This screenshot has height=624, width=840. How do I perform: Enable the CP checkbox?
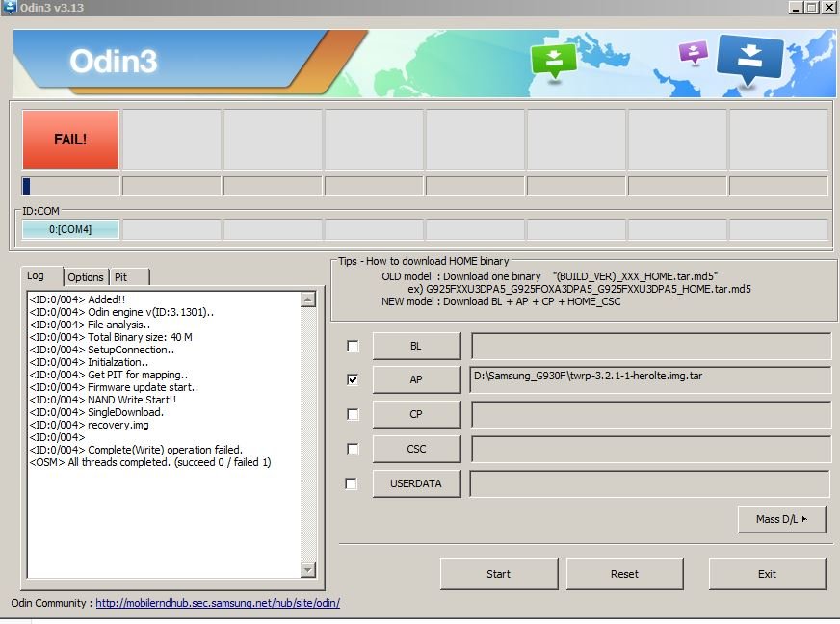pos(353,415)
